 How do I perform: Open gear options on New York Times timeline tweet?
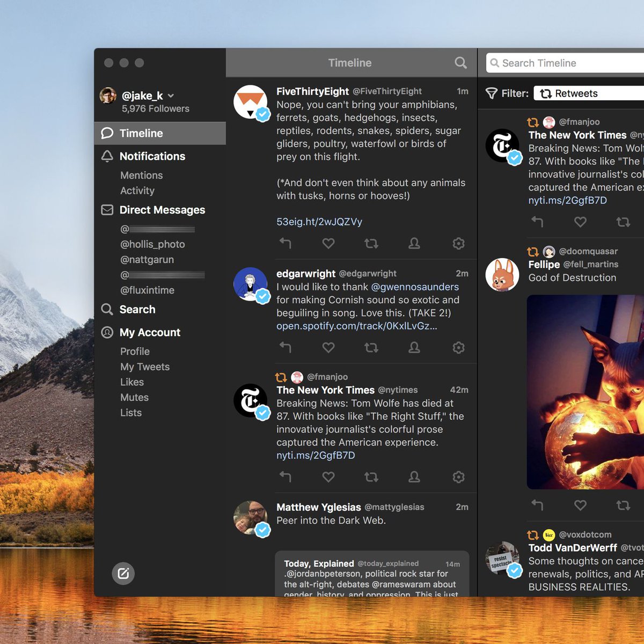(458, 477)
